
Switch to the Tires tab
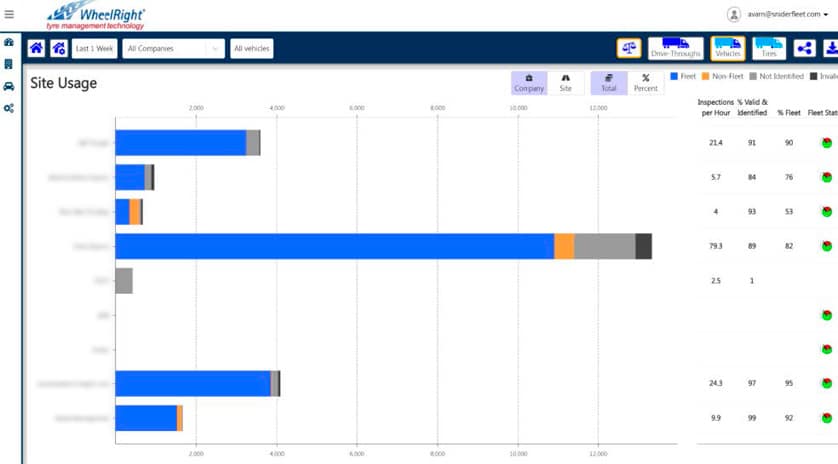768,48
